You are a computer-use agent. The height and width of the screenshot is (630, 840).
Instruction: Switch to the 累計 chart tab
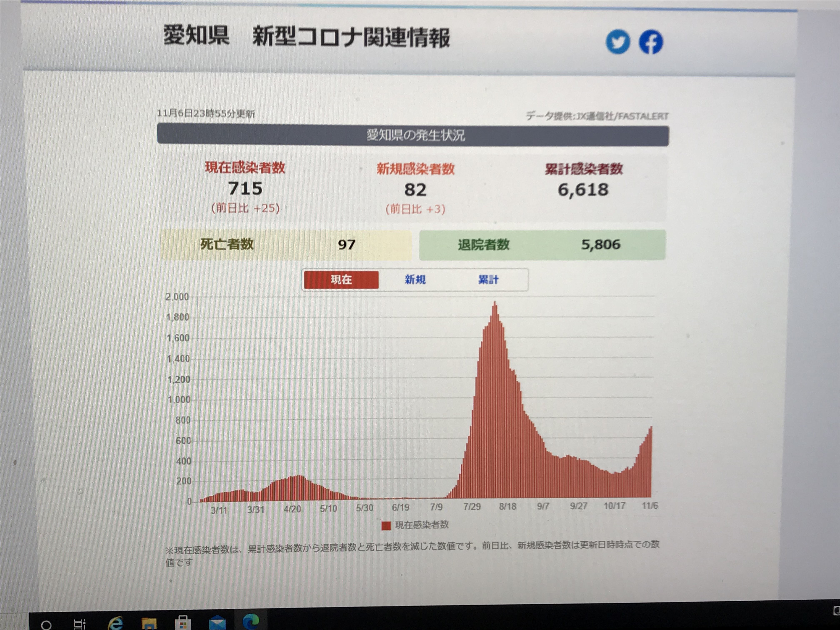pos(488,280)
